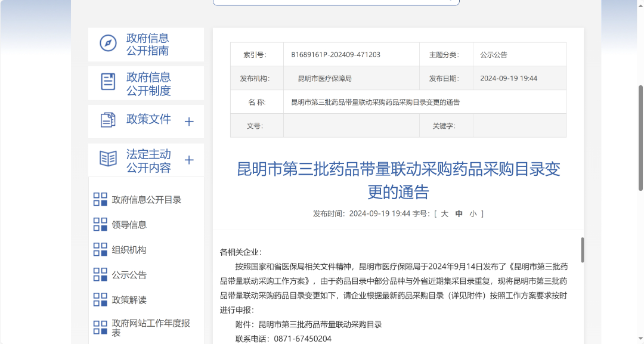644x344 pixels.
Task: Click the grid icon beside 政府信息公开目录
Action: (100, 200)
